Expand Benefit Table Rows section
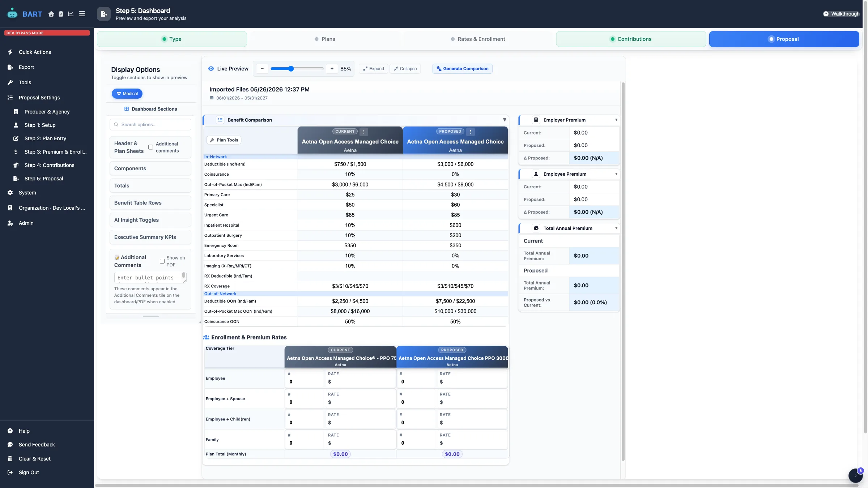 150,203
